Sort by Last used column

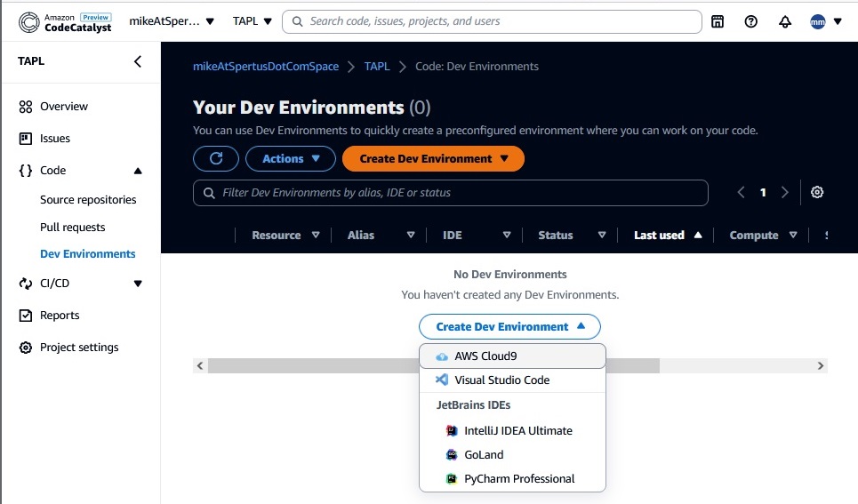pos(668,236)
